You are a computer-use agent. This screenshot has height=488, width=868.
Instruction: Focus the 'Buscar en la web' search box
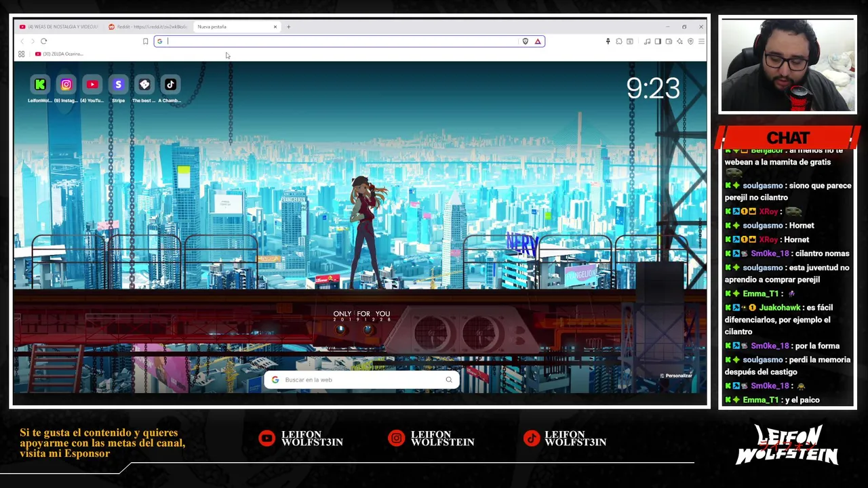362,380
